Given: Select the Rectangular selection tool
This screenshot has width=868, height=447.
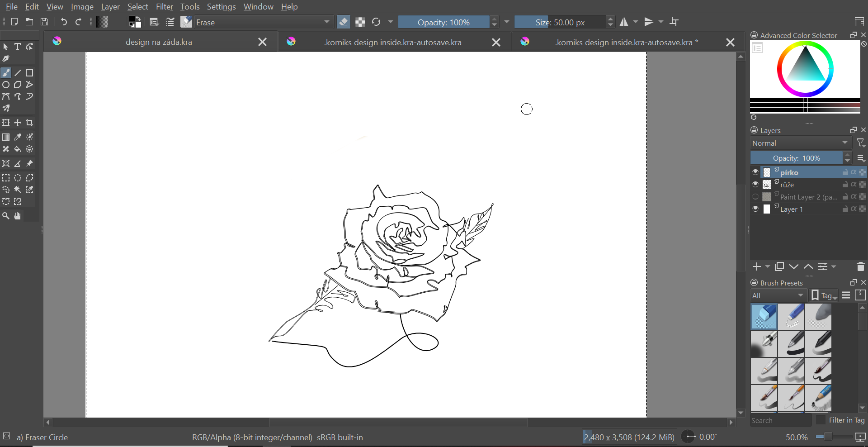Looking at the screenshot, I should point(6,178).
